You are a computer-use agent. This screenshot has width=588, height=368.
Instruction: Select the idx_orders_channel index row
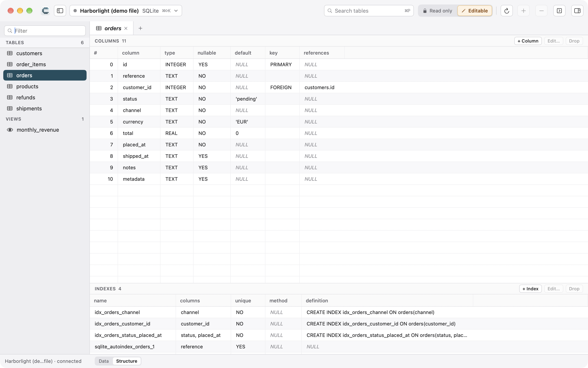(339, 312)
